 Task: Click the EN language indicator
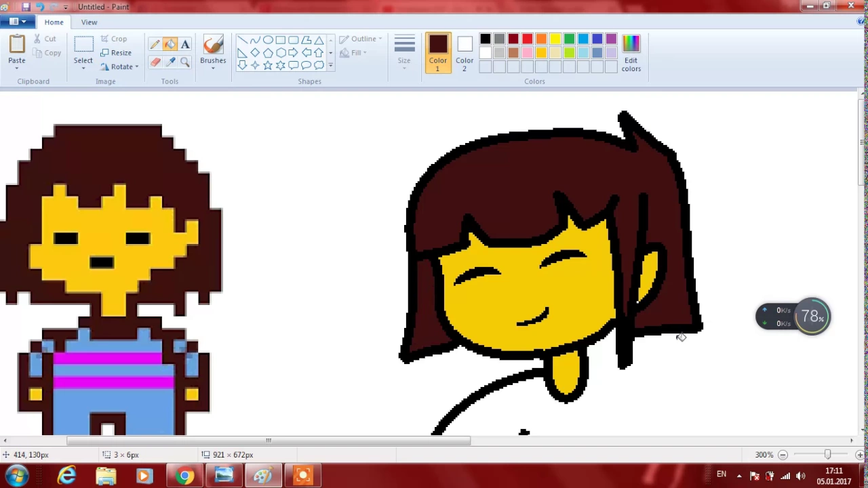click(x=722, y=474)
